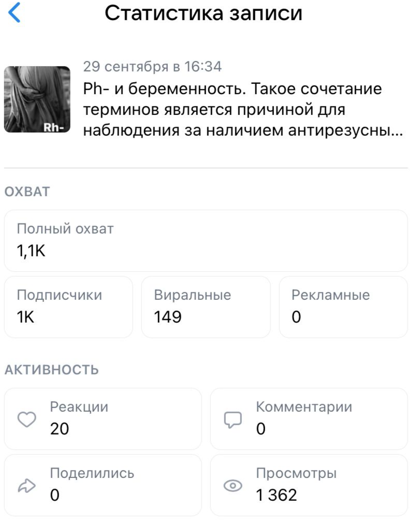420x522 pixels.
Task: Select the Полный охват card
Action: (206, 241)
